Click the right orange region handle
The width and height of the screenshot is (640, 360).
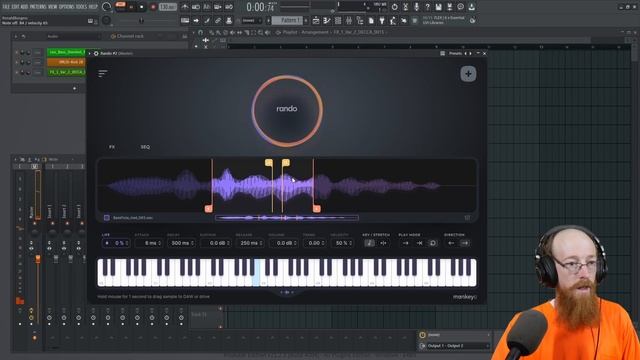pyautogui.click(x=317, y=209)
